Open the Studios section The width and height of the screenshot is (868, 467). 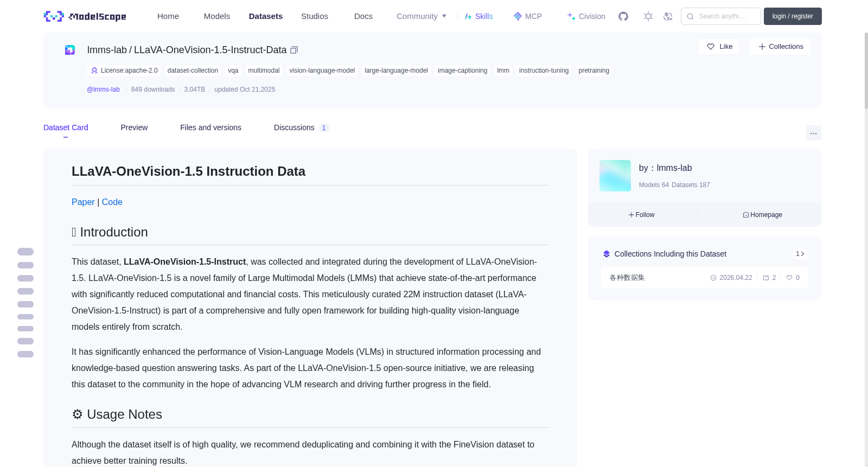315,16
